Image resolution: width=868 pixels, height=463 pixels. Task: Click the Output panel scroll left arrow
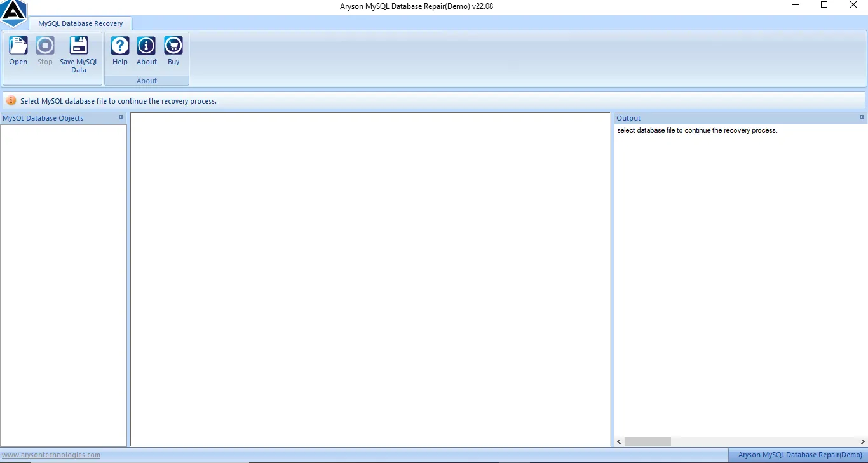coord(620,441)
